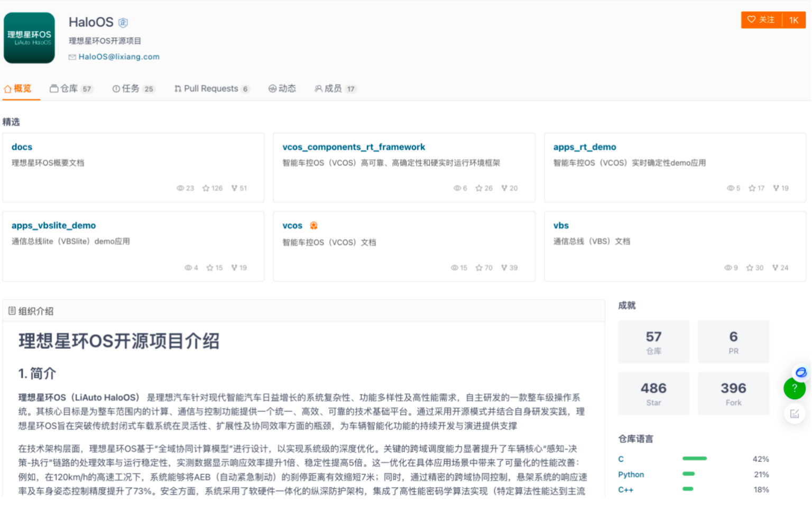The width and height of the screenshot is (812, 514).
Task: Click the 6 PR achievement tile
Action: [x=733, y=342]
